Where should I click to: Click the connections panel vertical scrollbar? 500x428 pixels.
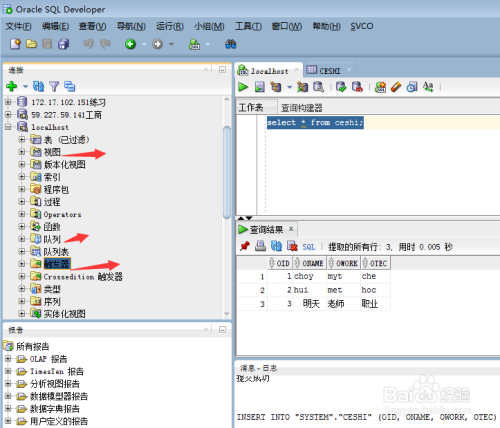[x=227, y=172]
